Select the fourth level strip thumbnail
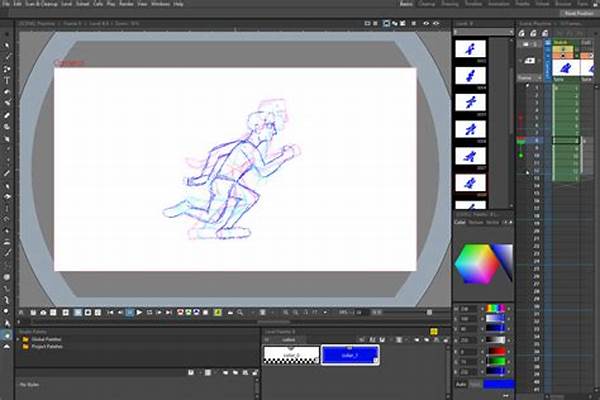Image resolution: width=600 pixels, height=400 pixels. tap(470, 129)
